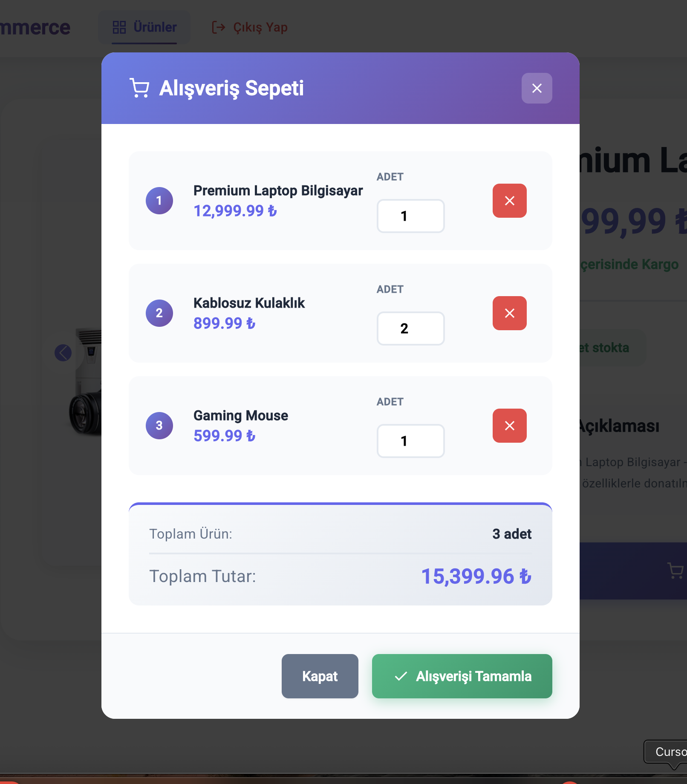Focus quantity field for Kablosuz Kulaklık
687x784 pixels.
coord(410,329)
